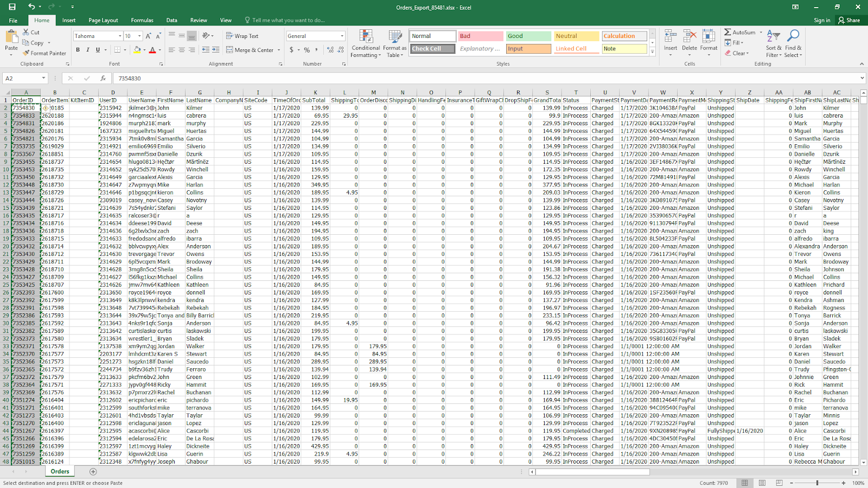Screen dimensions: 868x488
Task: Expand the General number format dropdown
Action: click(x=342, y=36)
